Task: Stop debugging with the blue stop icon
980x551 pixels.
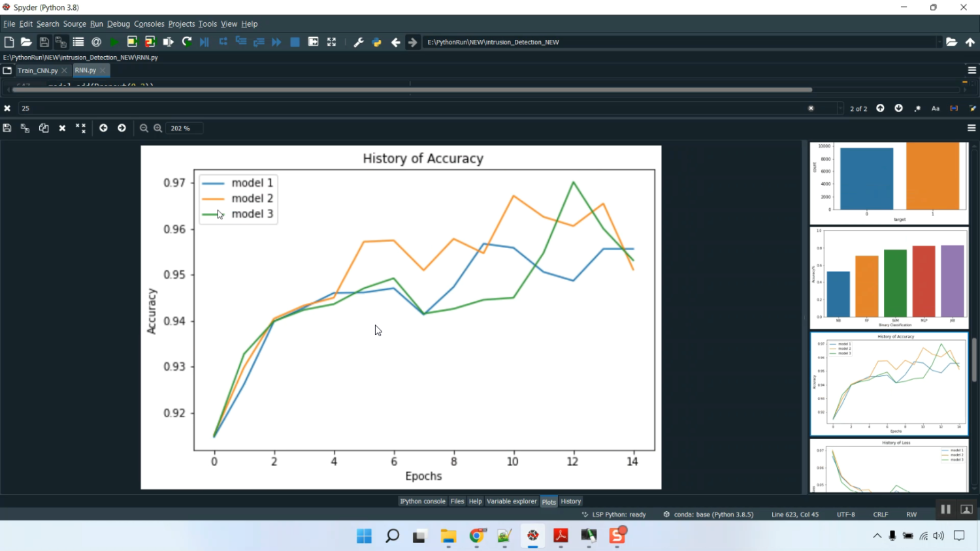Action: click(x=295, y=42)
